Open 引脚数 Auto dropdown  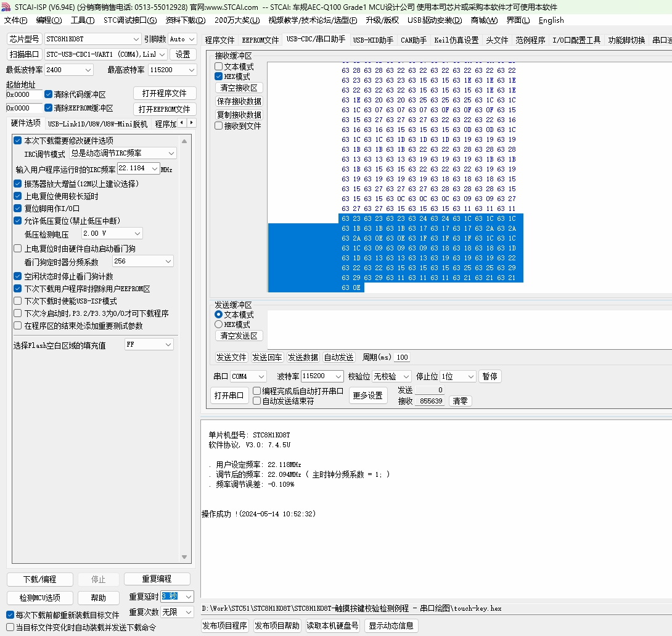click(x=182, y=39)
